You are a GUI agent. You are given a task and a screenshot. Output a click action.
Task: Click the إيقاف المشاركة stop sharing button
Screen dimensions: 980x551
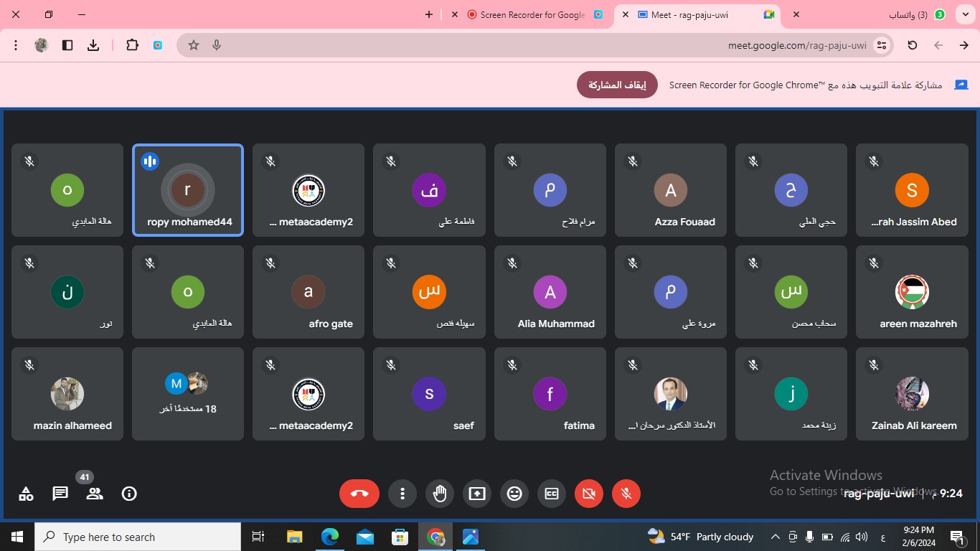point(617,85)
